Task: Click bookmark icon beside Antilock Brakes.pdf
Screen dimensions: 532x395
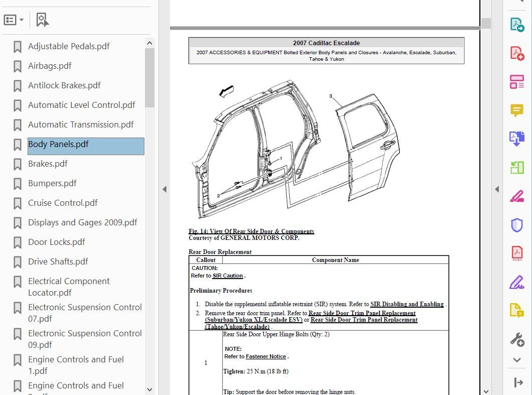Action: [x=18, y=86]
